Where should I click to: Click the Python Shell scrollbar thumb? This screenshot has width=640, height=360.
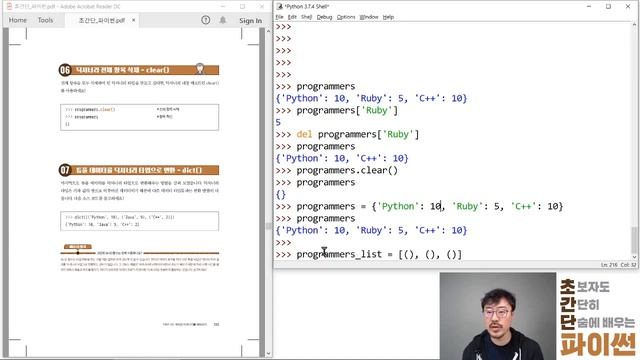634,240
